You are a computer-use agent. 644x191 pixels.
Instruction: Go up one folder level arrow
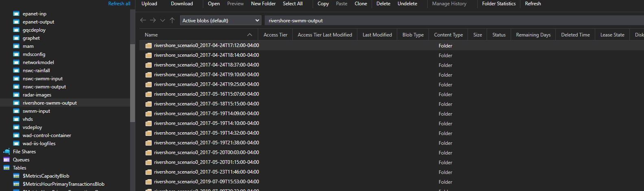[x=172, y=20]
